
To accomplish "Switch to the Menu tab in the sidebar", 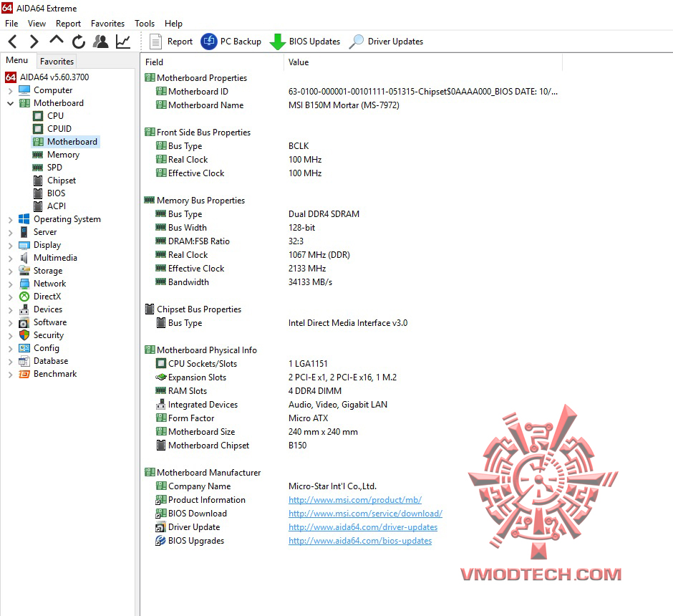I will click(x=16, y=61).
